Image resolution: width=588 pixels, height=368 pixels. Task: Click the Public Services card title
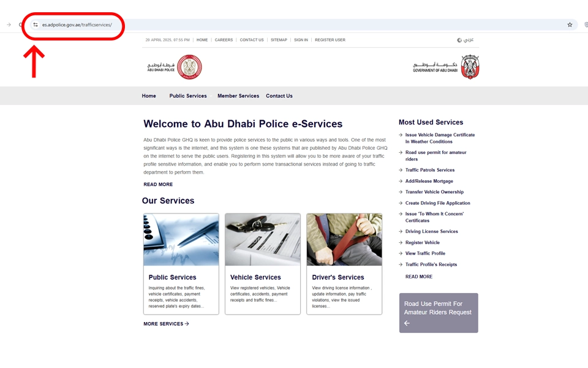point(173,277)
